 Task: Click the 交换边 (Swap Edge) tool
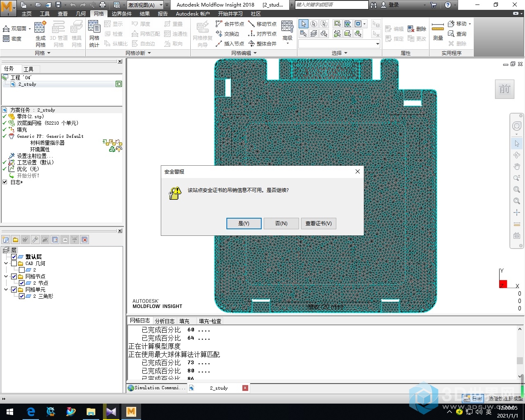(228, 34)
